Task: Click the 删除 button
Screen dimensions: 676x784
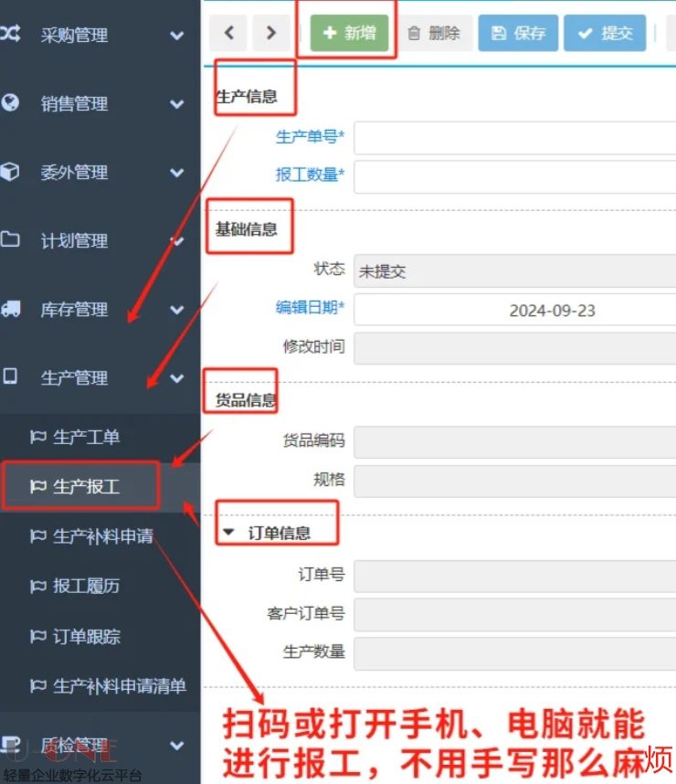Action: click(434, 33)
